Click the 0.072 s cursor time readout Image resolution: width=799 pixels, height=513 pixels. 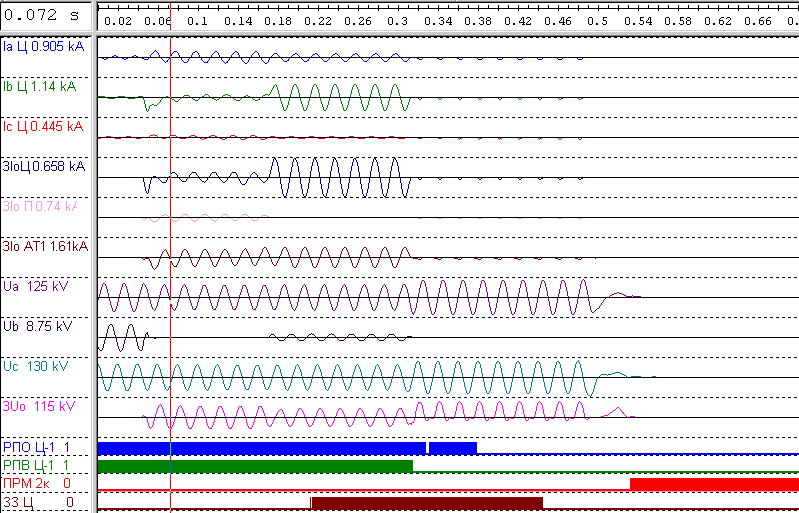[41, 15]
